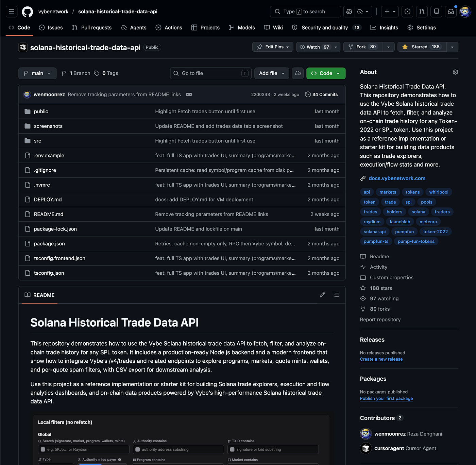This screenshot has height=465, width=476.
Task: Open the Add file dropdown
Action: tap(272, 73)
